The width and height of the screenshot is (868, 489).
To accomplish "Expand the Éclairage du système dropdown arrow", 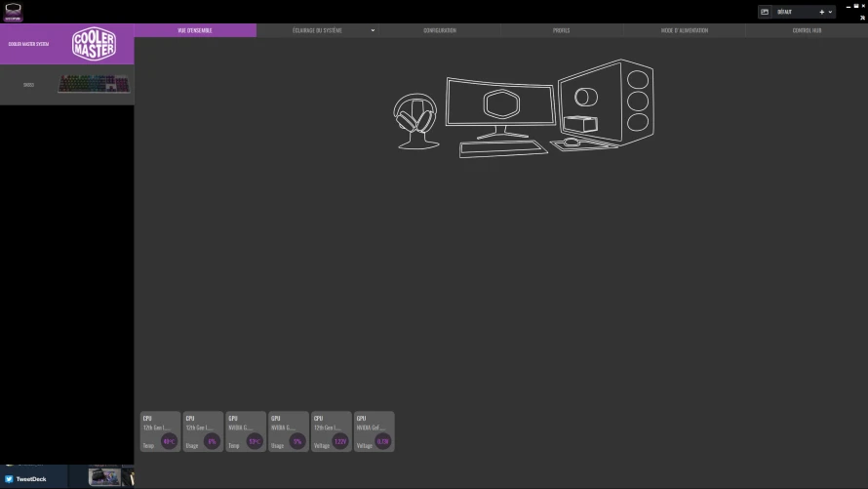I will pyautogui.click(x=373, y=30).
